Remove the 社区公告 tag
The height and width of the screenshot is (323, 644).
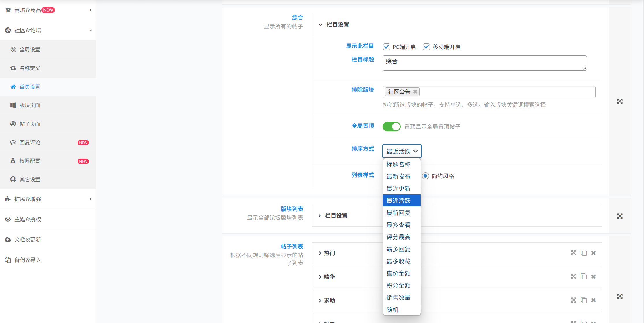click(415, 92)
